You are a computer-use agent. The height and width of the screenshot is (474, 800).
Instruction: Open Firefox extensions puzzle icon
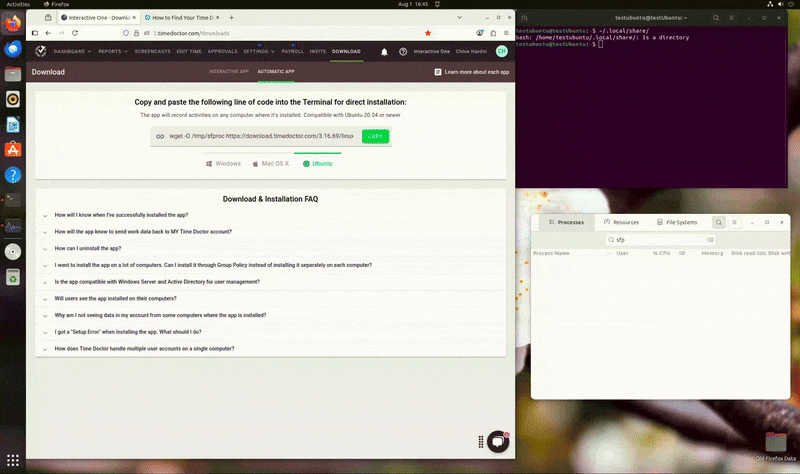(493, 33)
